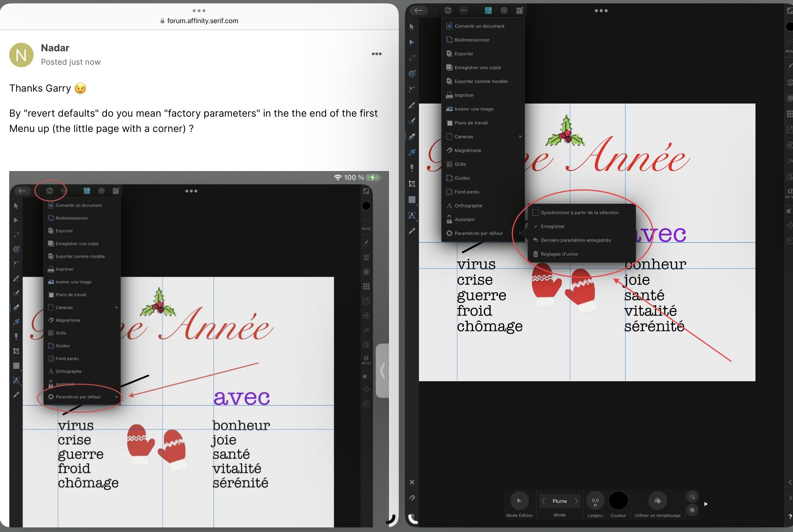Open Nadar's profile name link
Image resolution: width=793 pixels, height=532 pixels.
click(x=55, y=48)
